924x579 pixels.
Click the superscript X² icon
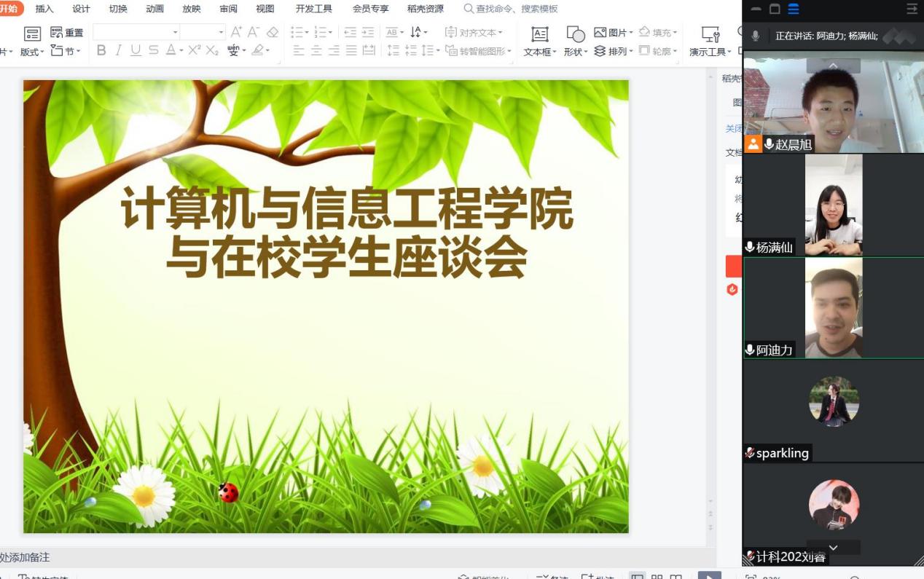click(x=194, y=50)
